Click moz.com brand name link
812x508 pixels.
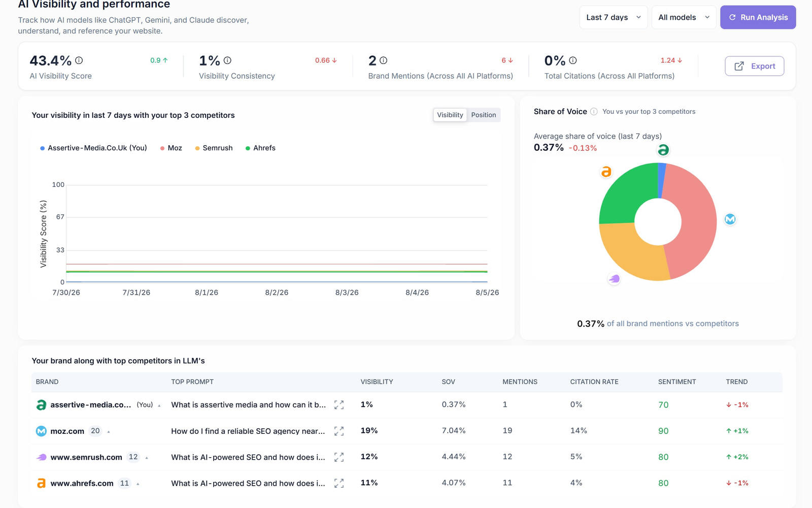[67, 431]
